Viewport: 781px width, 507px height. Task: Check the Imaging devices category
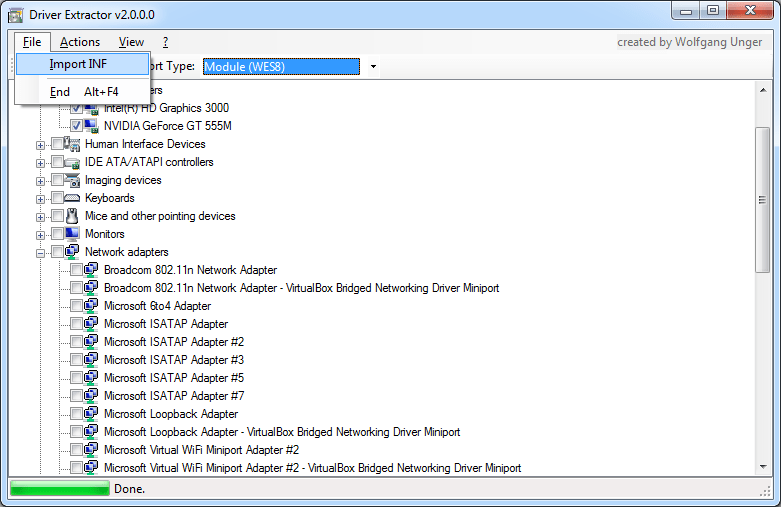57,180
